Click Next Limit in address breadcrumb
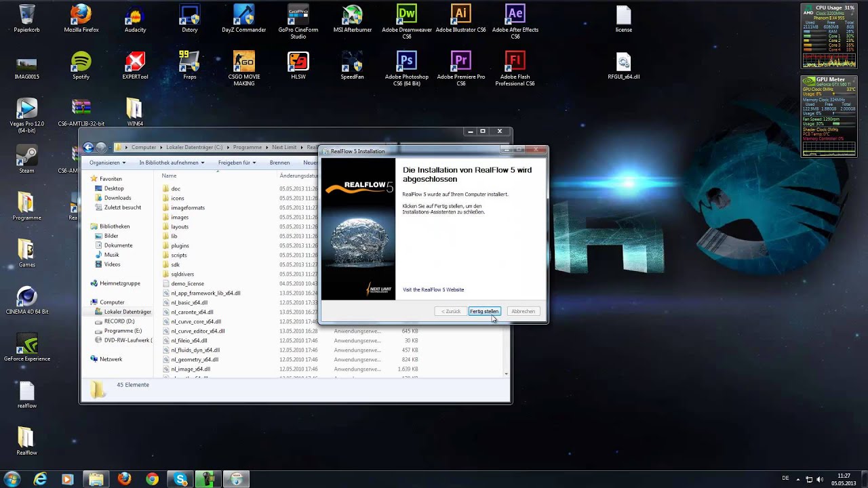This screenshot has height=488, width=868. (x=285, y=147)
